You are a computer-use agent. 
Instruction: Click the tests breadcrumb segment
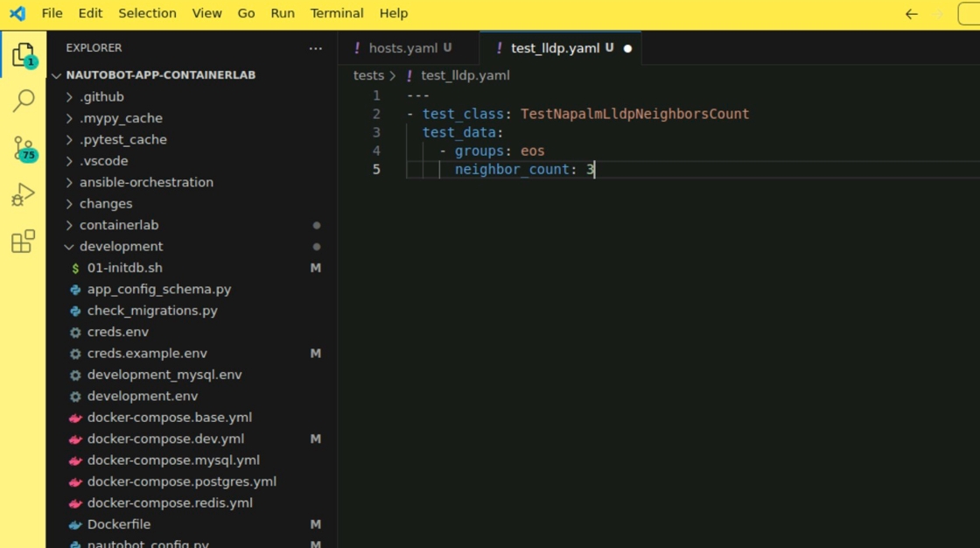coord(368,75)
